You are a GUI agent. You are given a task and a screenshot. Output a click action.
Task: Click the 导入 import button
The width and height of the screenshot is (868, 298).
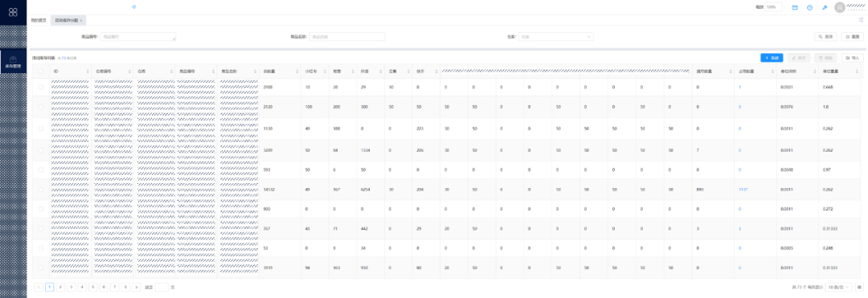click(x=853, y=58)
